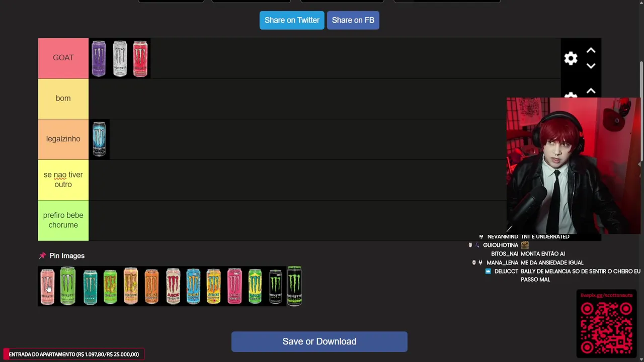Screen dimensions: 644x362
Task: Pick the tall black green-top Monster can
Action: coord(294,286)
